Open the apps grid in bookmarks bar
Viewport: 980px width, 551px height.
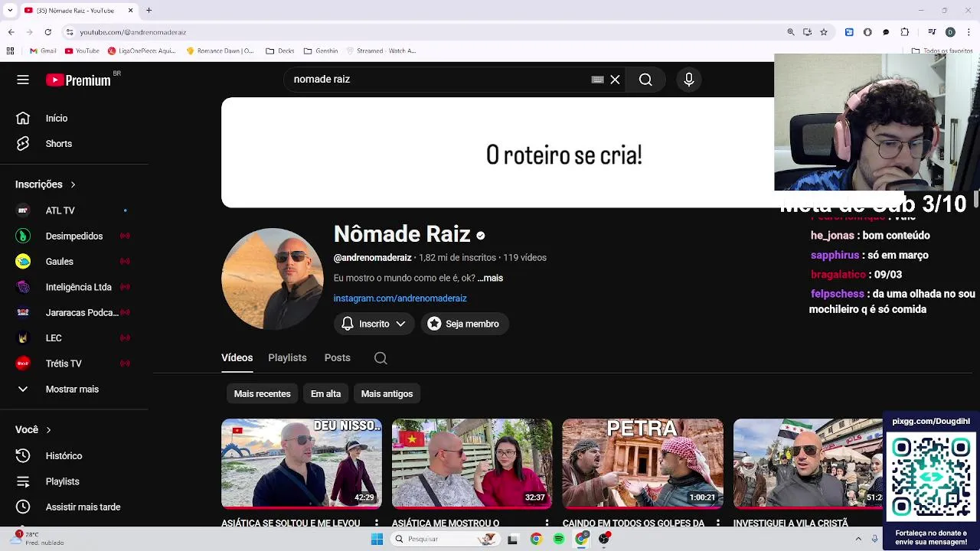click(11, 51)
